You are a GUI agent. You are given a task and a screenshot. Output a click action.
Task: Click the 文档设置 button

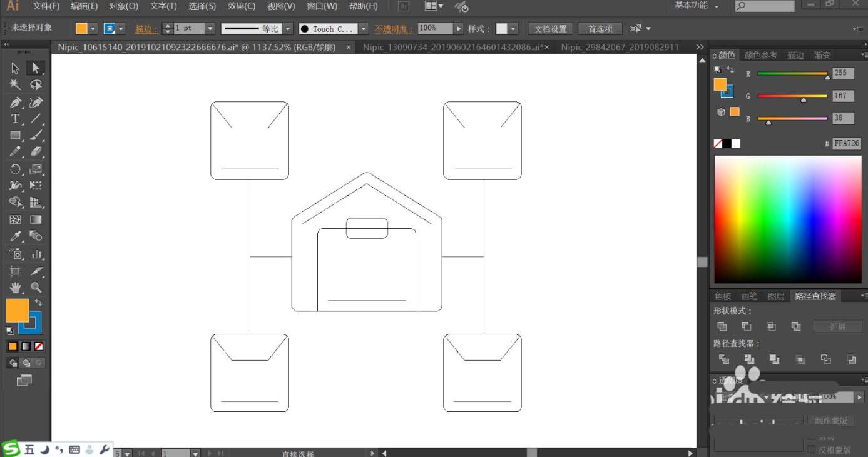(x=551, y=29)
